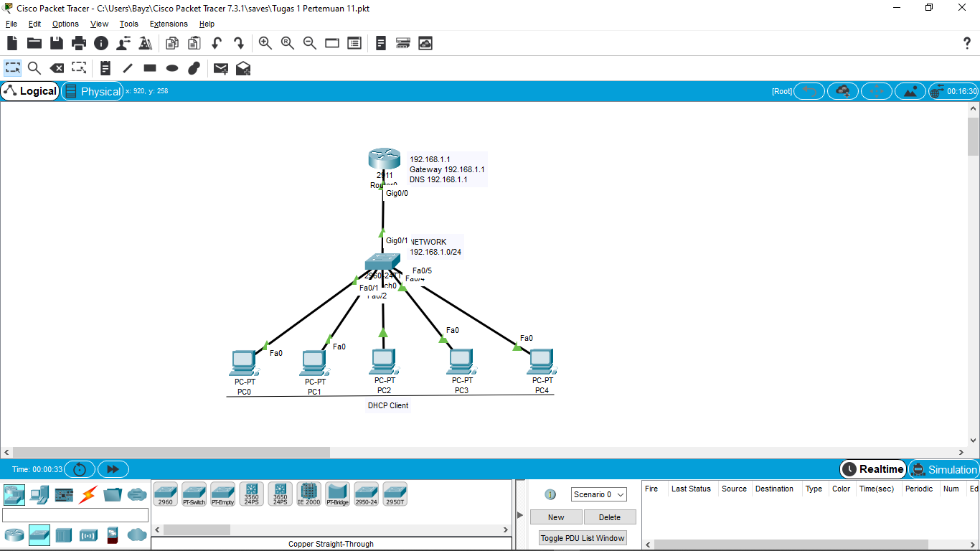Open the Network Information icon
Viewport: 980px width, 551px height.
click(x=101, y=43)
